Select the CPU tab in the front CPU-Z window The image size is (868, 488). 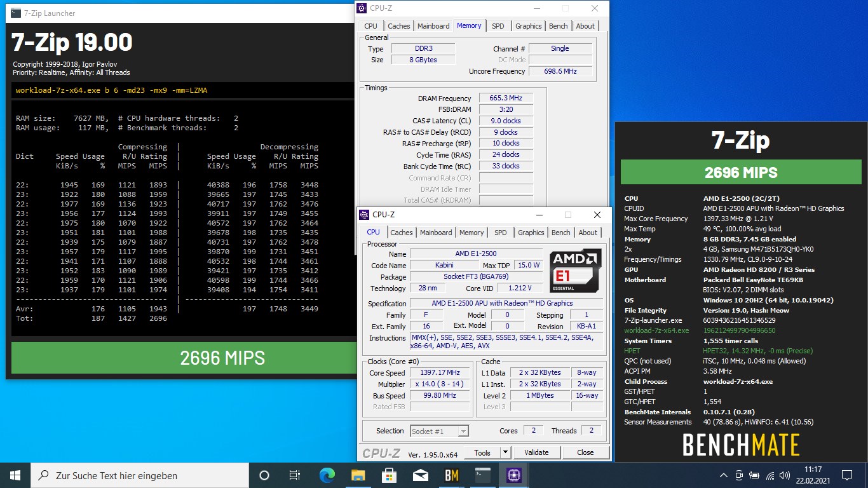click(x=374, y=232)
